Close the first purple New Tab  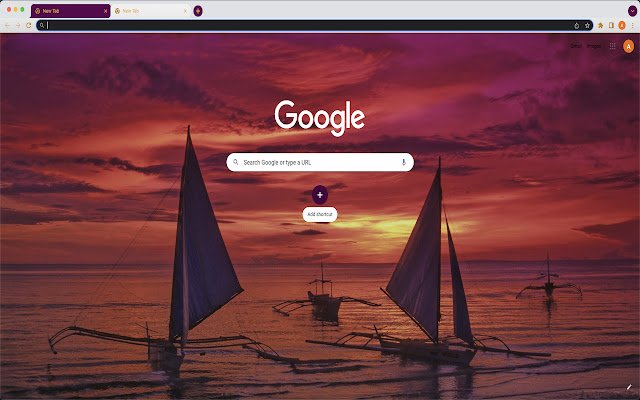tap(105, 11)
